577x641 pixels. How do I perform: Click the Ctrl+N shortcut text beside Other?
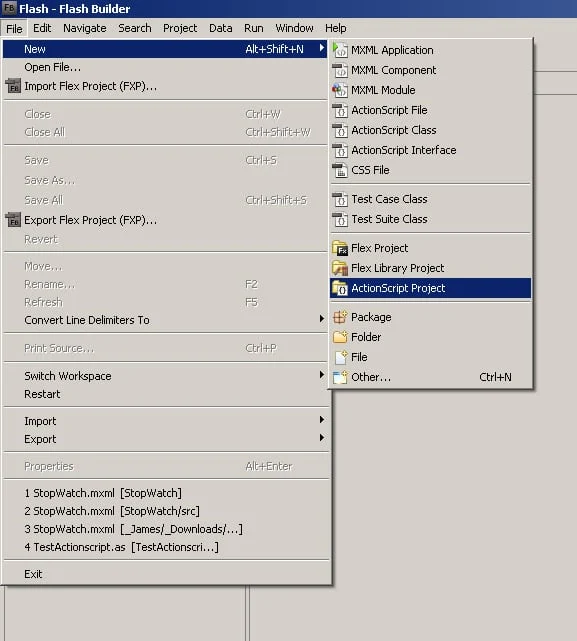(495, 377)
